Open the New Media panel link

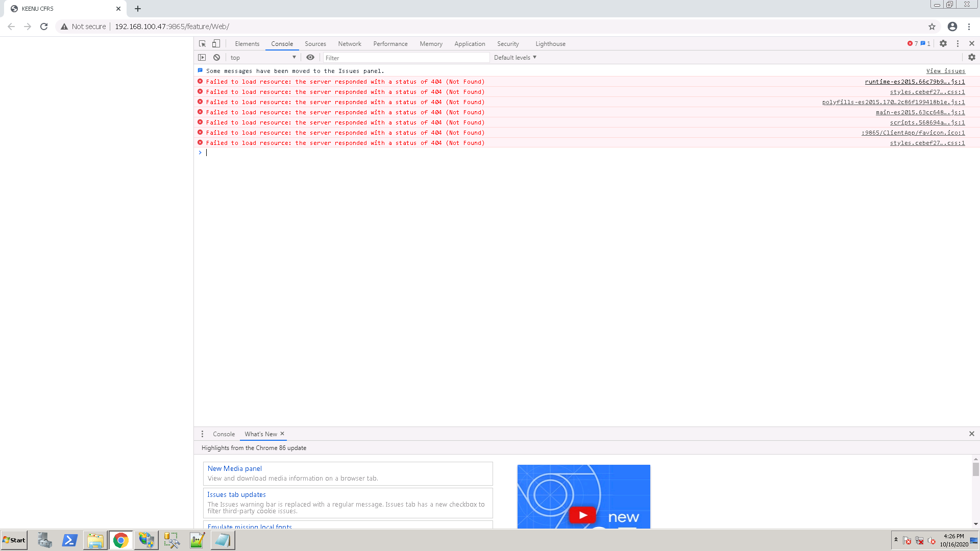pyautogui.click(x=234, y=468)
